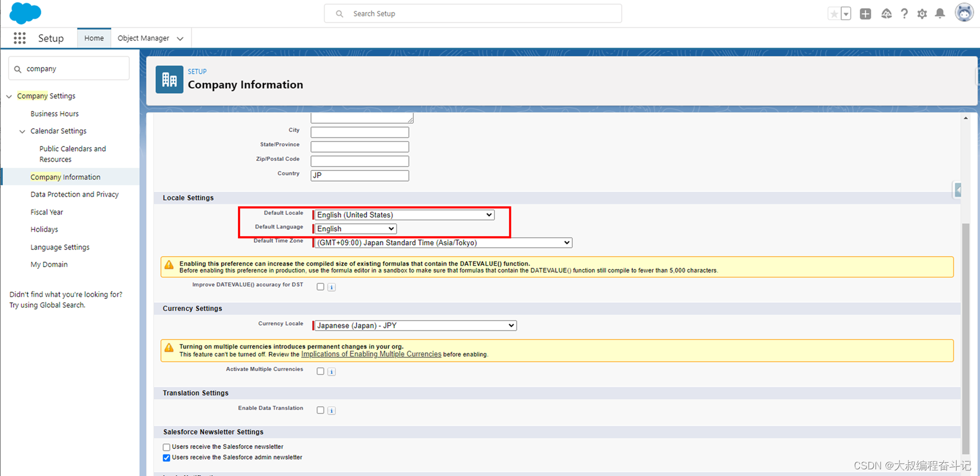Open the Setup gear icon

[922, 14]
